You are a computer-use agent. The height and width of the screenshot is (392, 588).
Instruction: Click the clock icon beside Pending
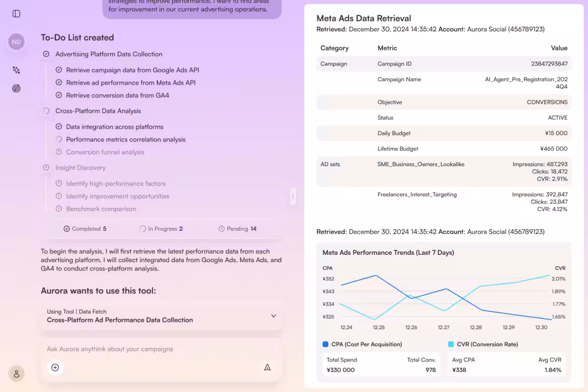221,229
